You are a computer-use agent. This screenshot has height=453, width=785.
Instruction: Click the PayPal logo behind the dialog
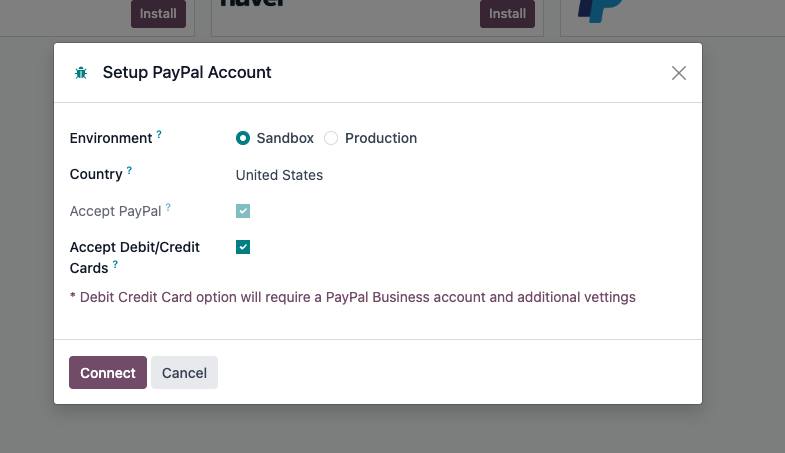point(600,11)
